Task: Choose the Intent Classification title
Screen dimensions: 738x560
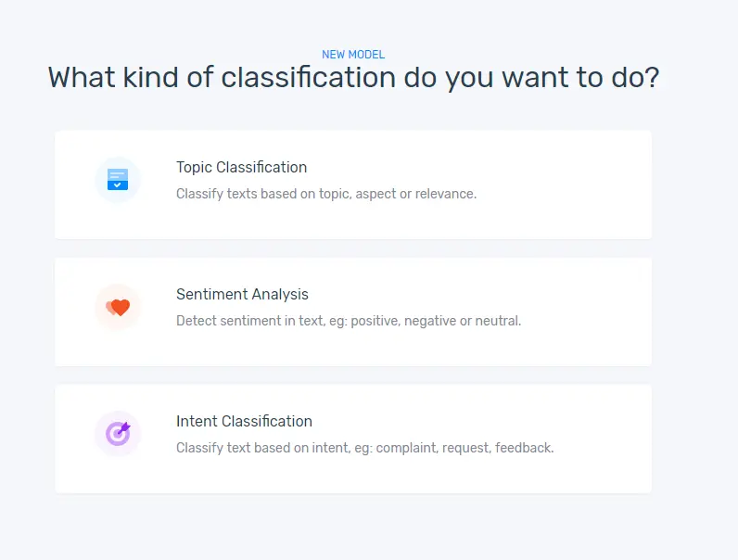Action: [x=244, y=422]
